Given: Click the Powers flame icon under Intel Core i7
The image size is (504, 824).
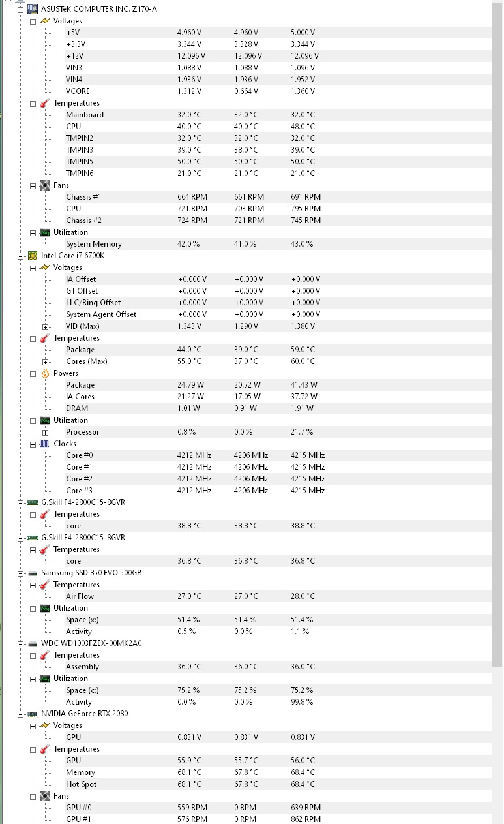Looking at the screenshot, I should point(45,373).
